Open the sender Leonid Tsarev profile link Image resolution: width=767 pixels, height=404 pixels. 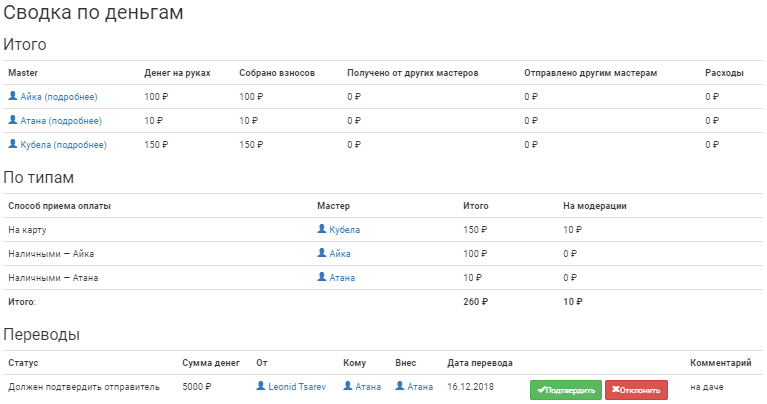[297, 387]
